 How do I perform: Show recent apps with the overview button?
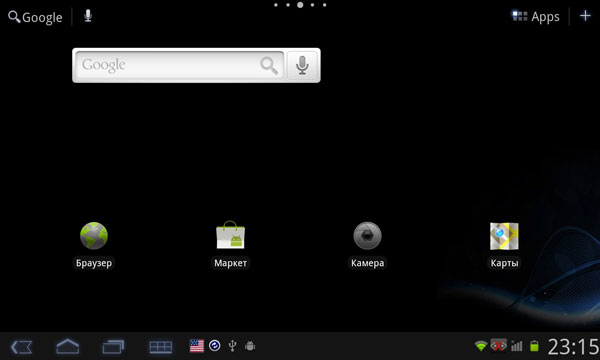click(113, 347)
